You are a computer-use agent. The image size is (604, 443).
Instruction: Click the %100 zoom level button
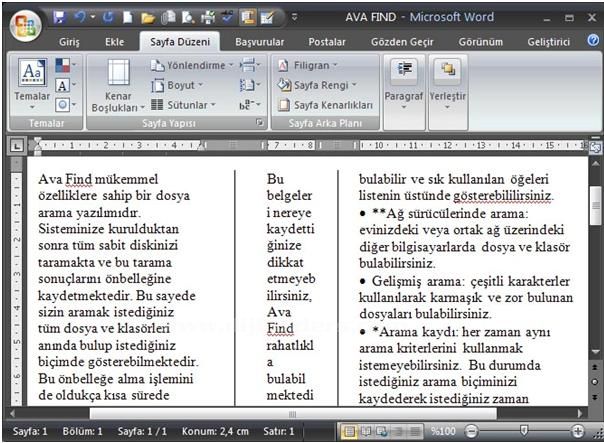pos(443,431)
